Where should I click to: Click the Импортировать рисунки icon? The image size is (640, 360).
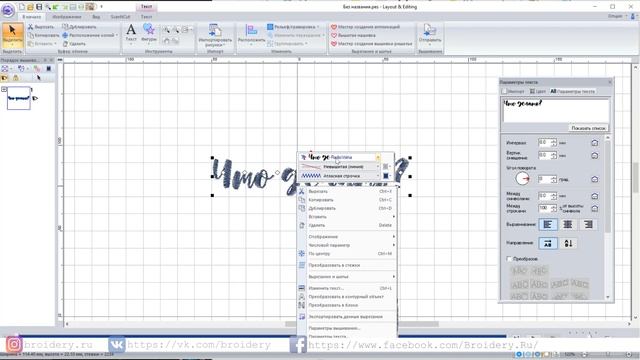pyautogui.click(x=215, y=35)
